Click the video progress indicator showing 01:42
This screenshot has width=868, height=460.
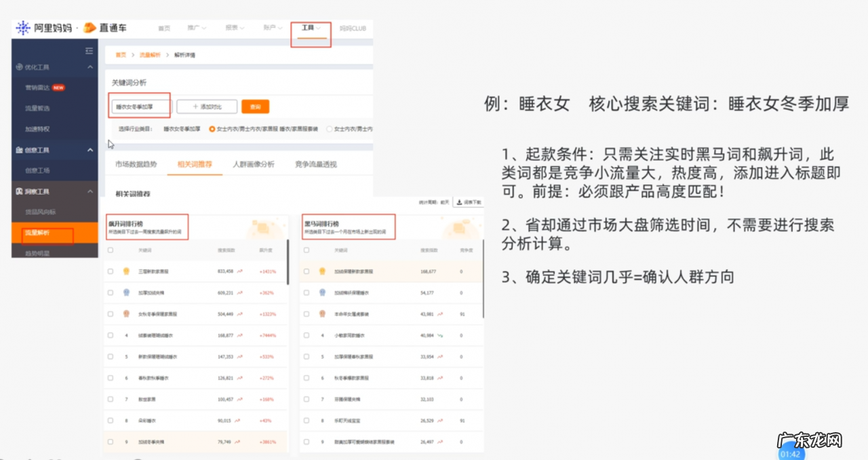[791, 448]
